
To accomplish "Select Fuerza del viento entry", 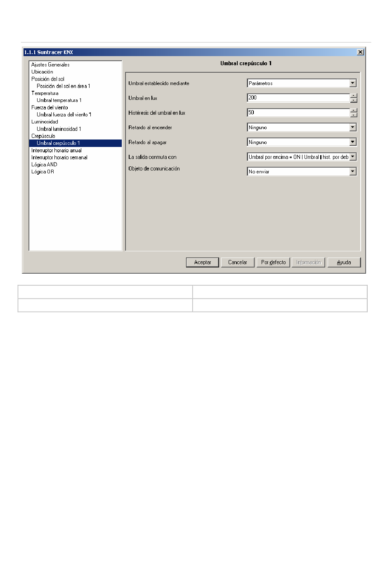I will [50, 107].
